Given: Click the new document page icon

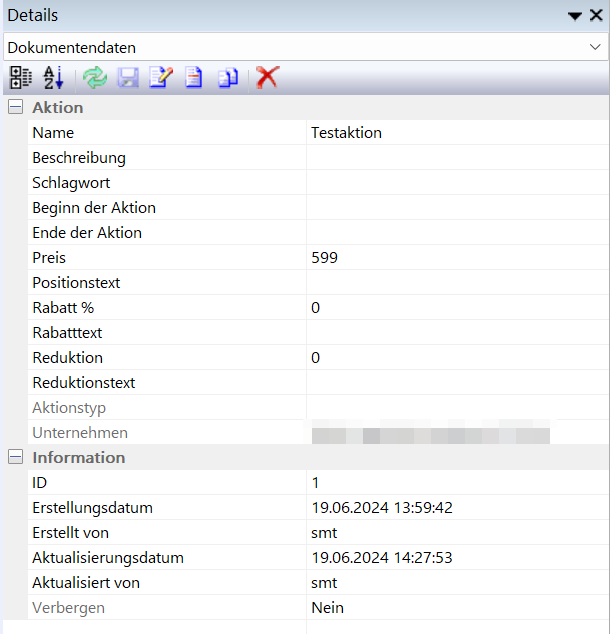Looking at the screenshot, I should coord(194,77).
